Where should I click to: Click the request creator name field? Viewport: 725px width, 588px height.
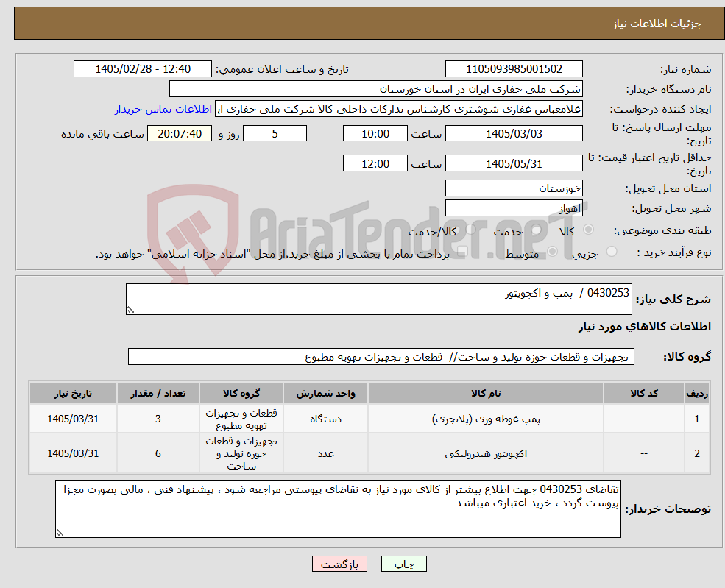click(x=398, y=109)
